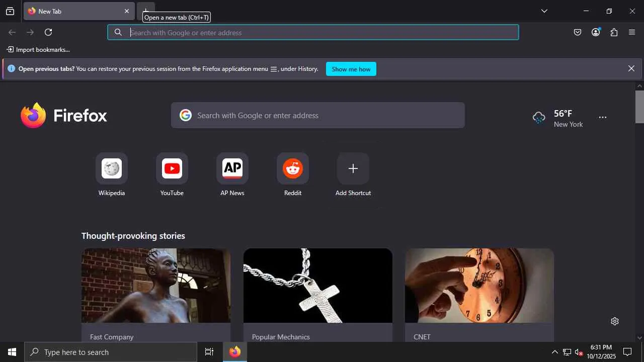This screenshot has height=362, width=644.
Task: Open Firefox View pinned tab icon
Action: 10,11
